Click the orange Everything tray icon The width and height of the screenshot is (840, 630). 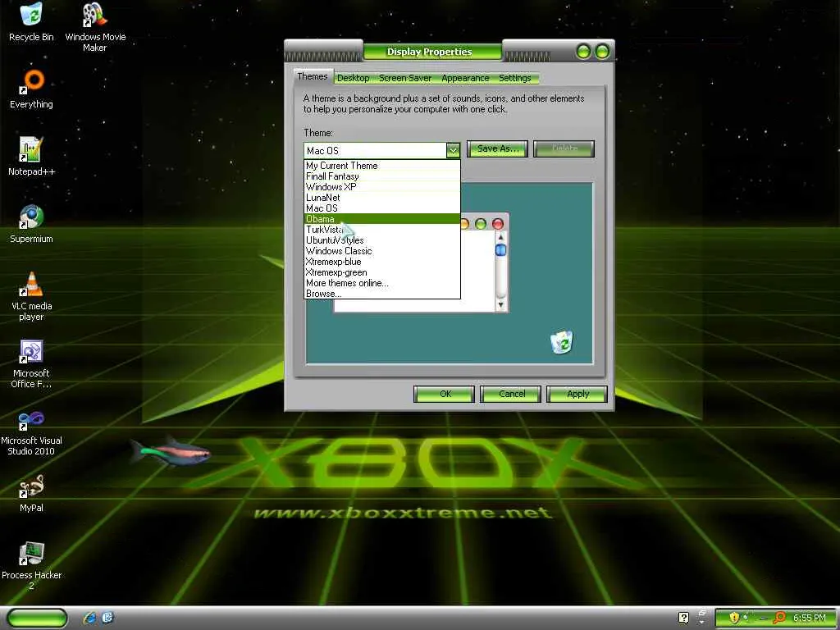(x=779, y=618)
